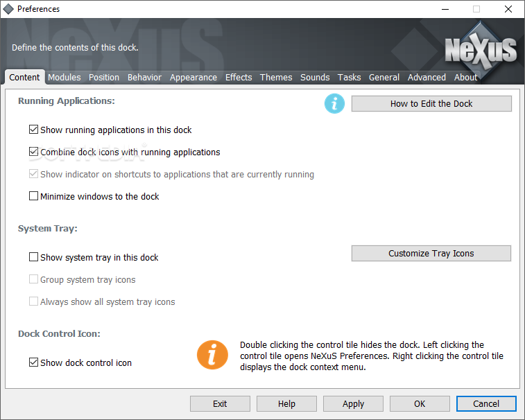
Task: Click the Preferences title bar diamond icon
Action: pyautogui.click(x=8, y=9)
